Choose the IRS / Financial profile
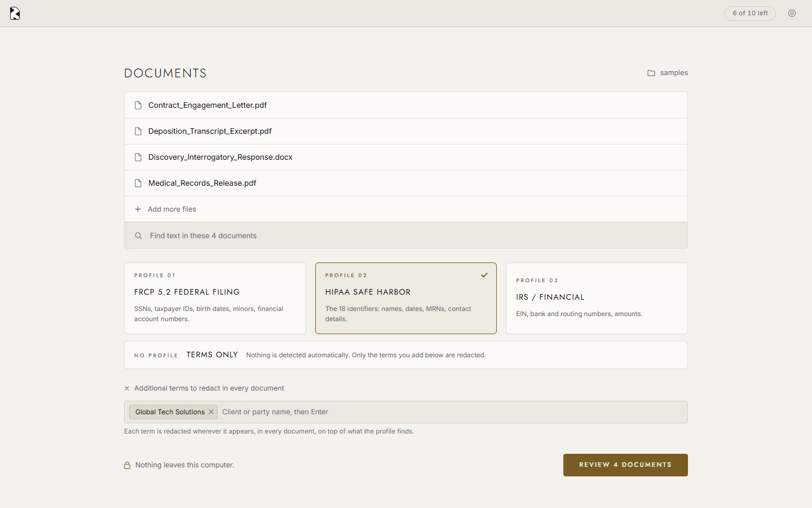This screenshot has width=812, height=508. point(597,298)
